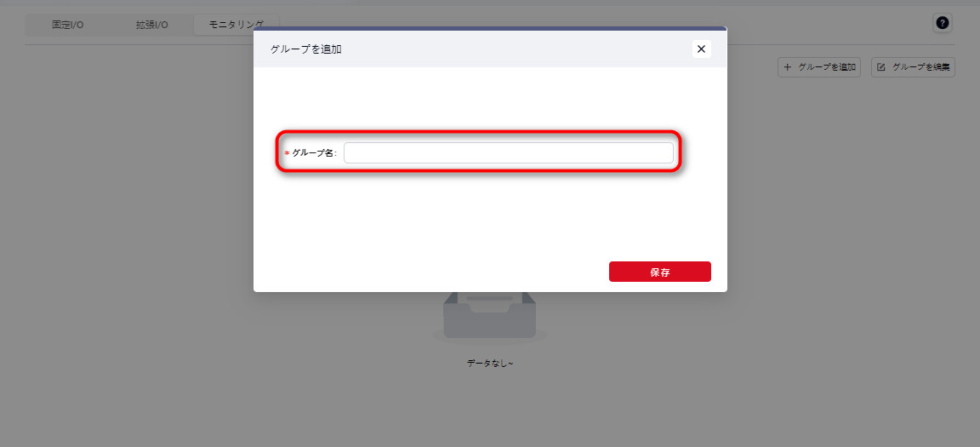Click the plus icon in グループを追加 button
This screenshot has height=447, width=980.
tap(788, 67)
